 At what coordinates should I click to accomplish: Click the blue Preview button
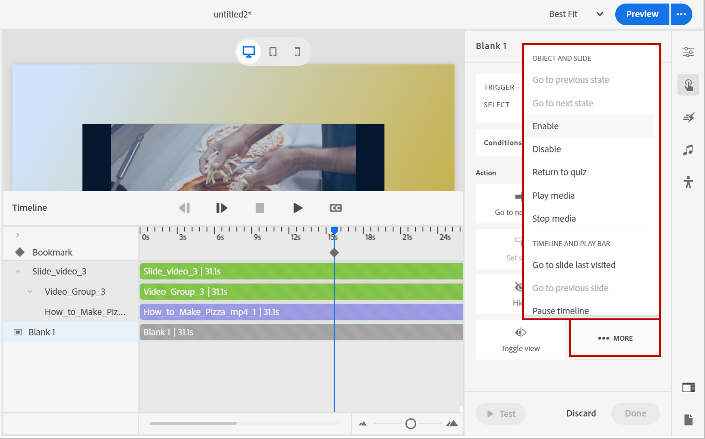click(x=642, y=14)
